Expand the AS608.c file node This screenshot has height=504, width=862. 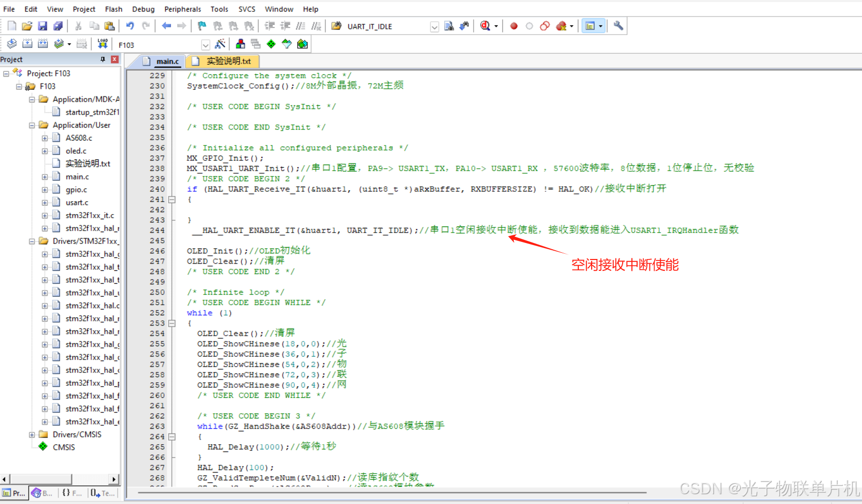(45, 138)
